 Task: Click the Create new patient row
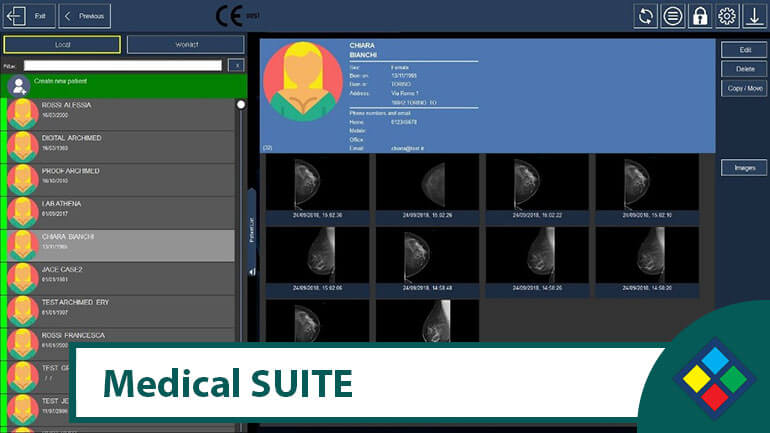[x=124, y=85]
